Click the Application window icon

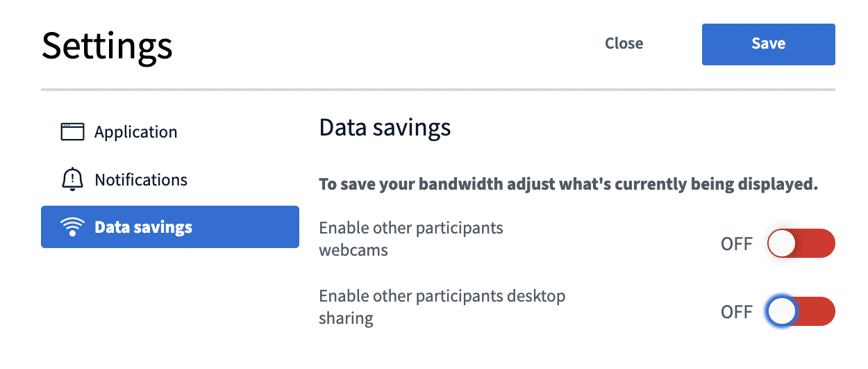[72, 132]
